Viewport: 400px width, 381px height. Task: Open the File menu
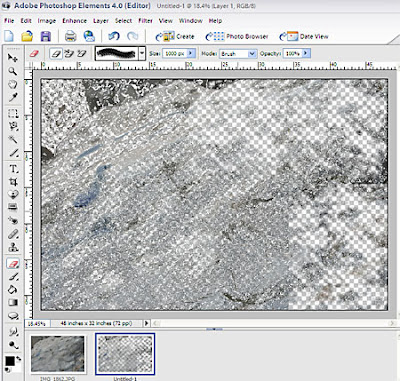tap(9, 21)
